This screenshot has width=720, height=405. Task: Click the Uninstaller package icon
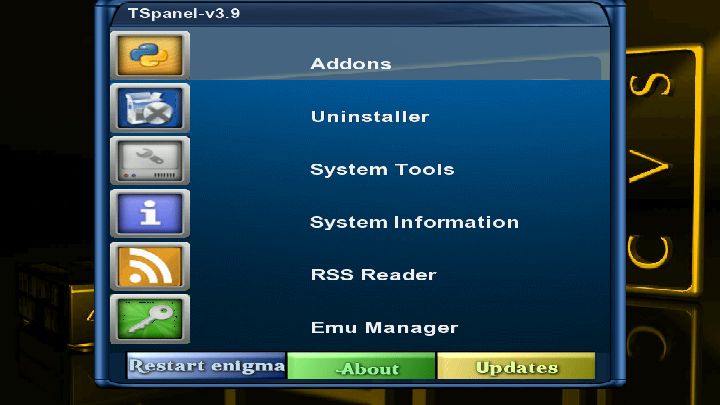click(150, 108)
